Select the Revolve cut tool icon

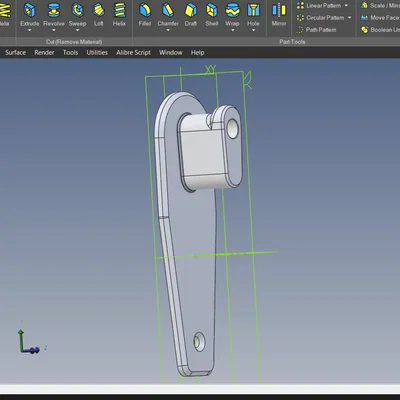tap(54, 10)
